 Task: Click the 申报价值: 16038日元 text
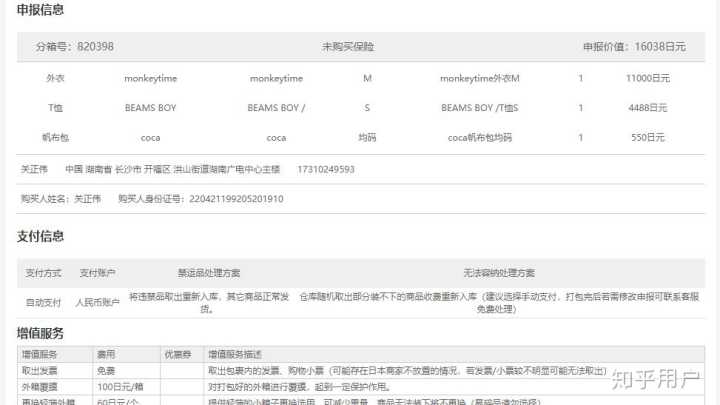pos(634,46)
